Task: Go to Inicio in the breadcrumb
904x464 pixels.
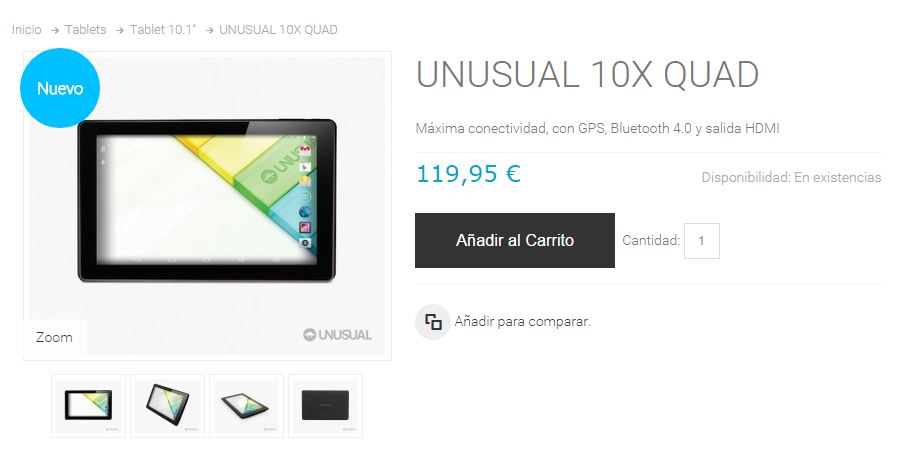Action: [x=27, y=30]
